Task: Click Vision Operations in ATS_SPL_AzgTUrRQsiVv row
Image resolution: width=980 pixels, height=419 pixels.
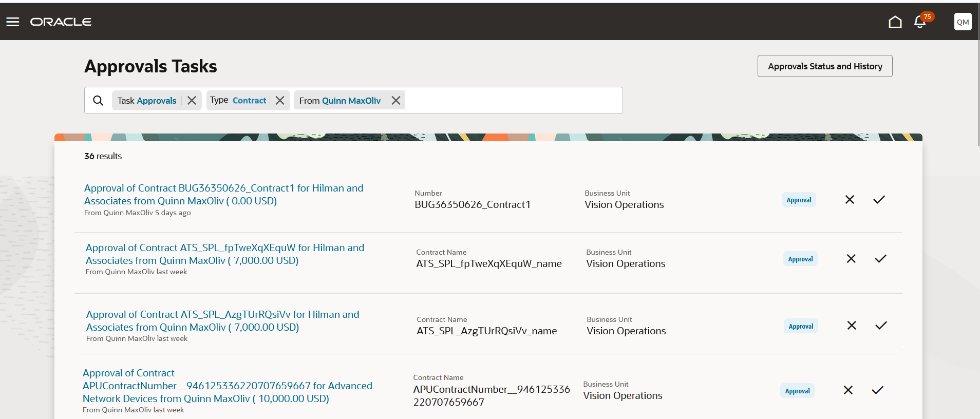Action: [x=626, y=331]
